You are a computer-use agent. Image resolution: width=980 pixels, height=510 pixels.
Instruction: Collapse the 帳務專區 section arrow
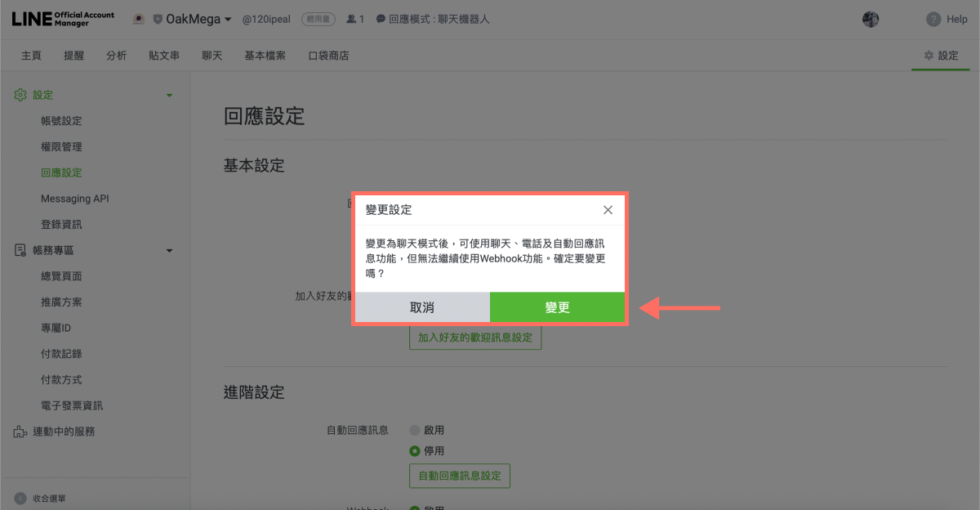(170, 251)
